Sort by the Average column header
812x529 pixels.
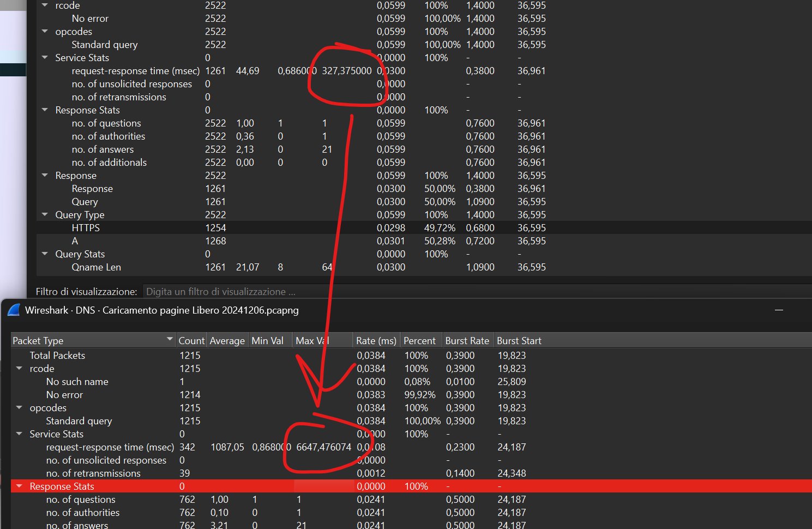point(227,341)
